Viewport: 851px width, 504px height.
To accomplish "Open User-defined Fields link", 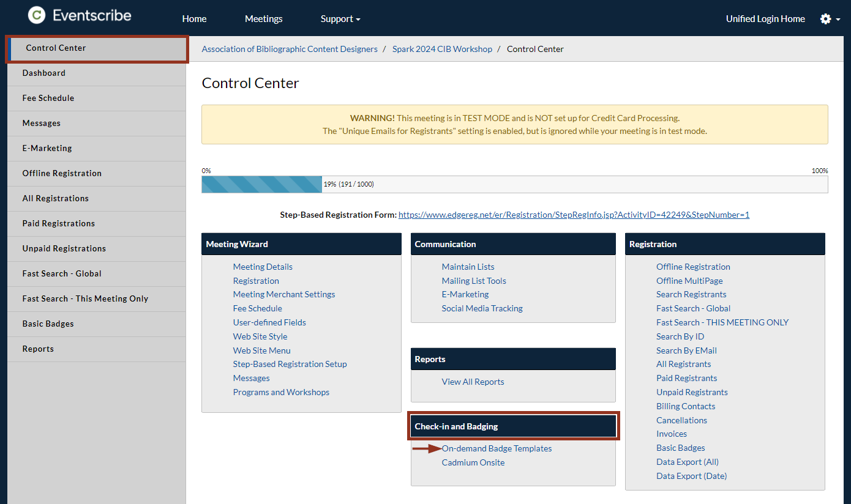I will (x=269, y=322).
